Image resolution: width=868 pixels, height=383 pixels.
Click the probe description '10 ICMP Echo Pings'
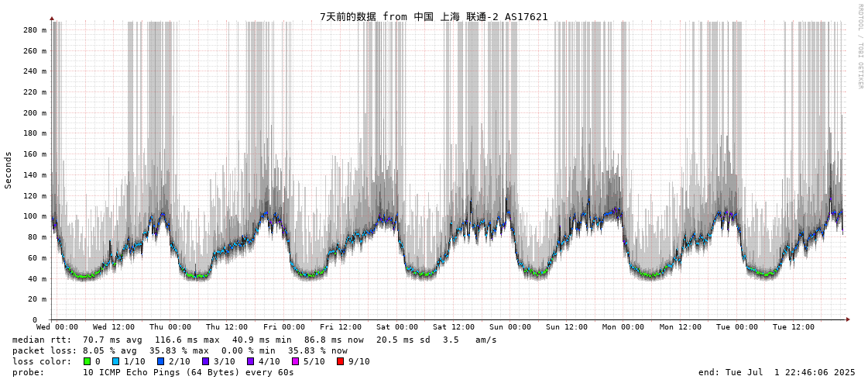(131, 372)
